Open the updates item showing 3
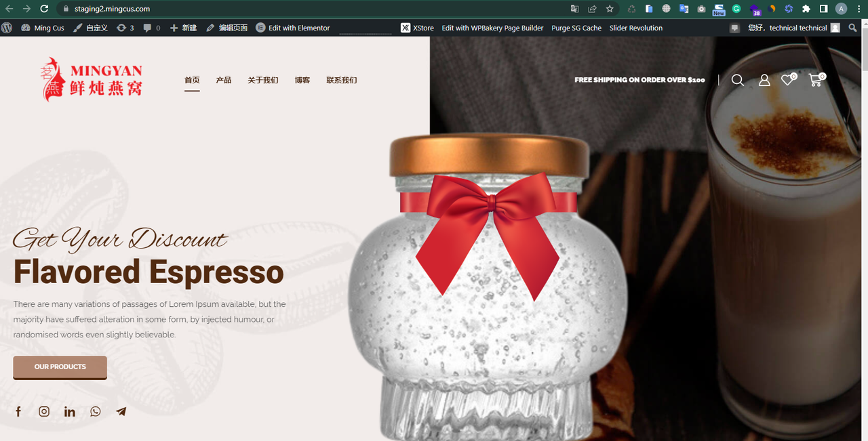This screenshot has height=441, width=868. (125, 28)
